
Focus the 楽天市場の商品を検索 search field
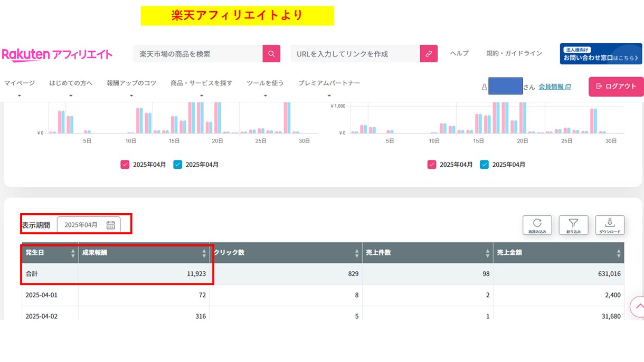(x=198, y=54)
